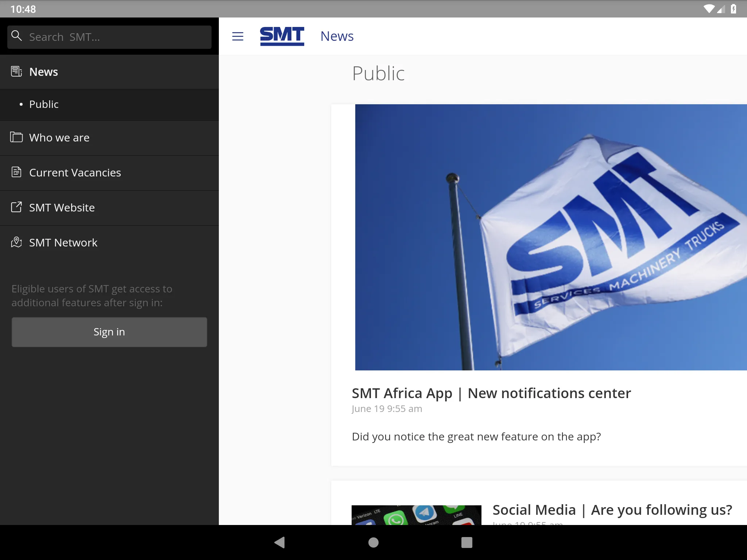Screen dimensions: 747x560
Task: Click the Current Vacancies document icon
Action: pyautogui.click(x=16, y=172)
